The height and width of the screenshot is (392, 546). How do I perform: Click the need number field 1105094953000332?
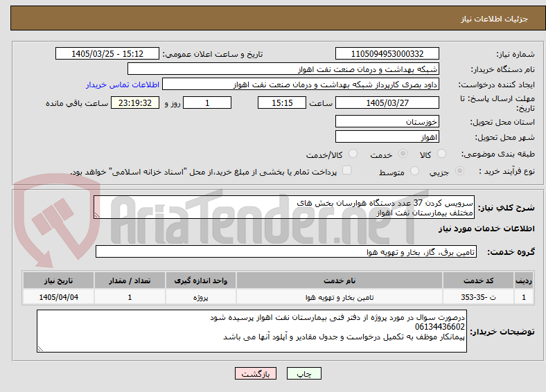pos(387,53)
